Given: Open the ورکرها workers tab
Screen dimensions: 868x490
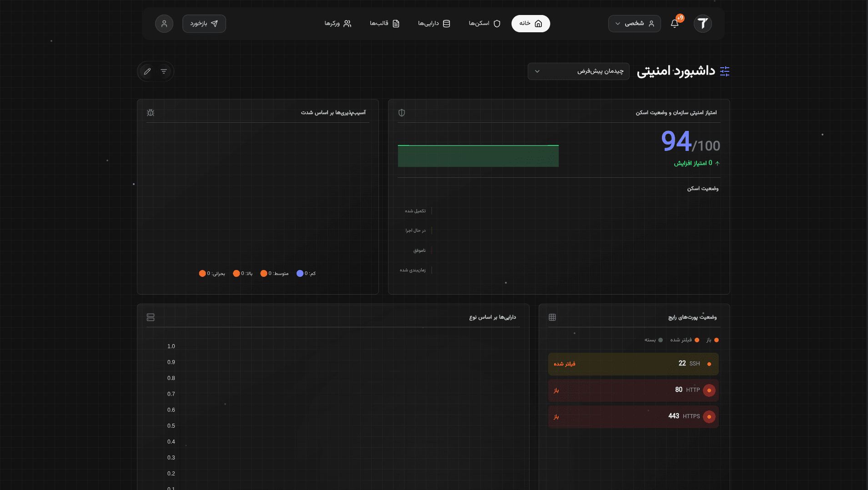Looking at the screenshot, I should (338, 24).
